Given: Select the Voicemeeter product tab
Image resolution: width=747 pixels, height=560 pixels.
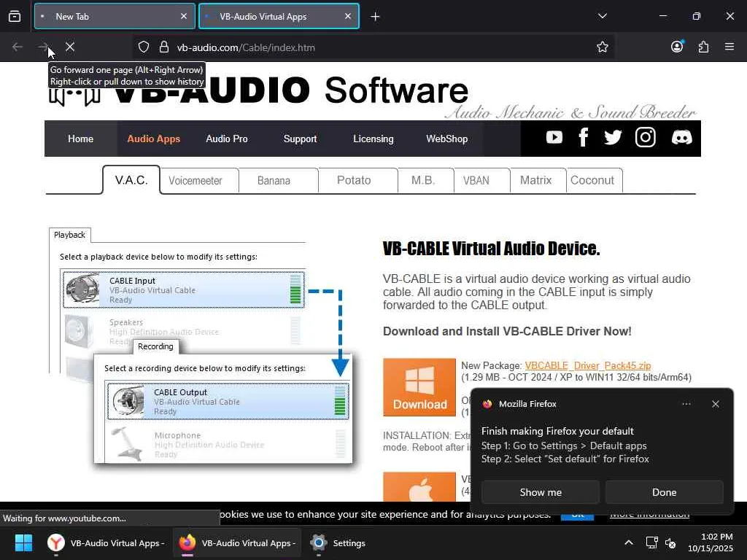Looking at the screenshot, I should coord(196,181).
